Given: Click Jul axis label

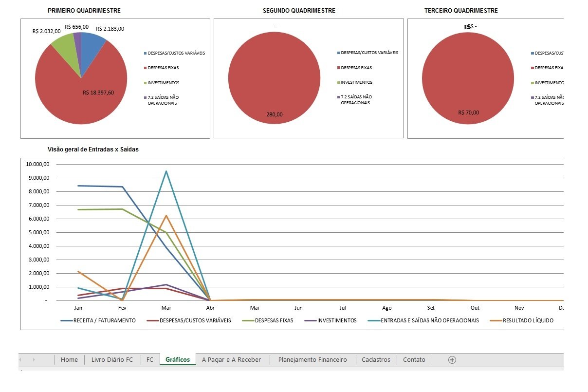Looking at the screenshot, I should (343, 308).
